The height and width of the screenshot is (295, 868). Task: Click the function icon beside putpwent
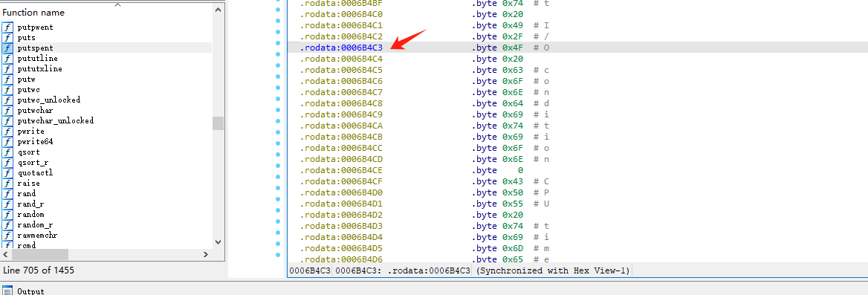tap(7, 27)
